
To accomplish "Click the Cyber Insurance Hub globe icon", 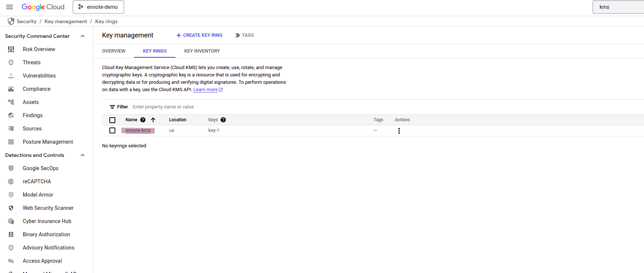I will 11,221.
